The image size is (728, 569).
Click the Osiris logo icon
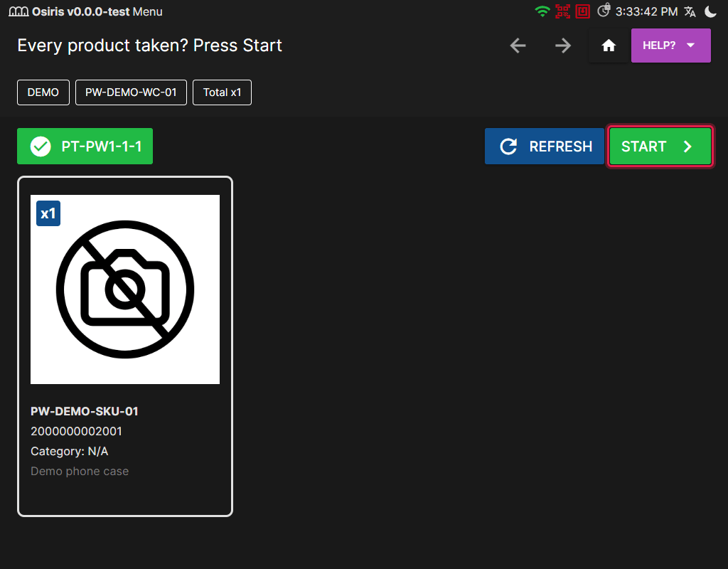click(x=18, y=11)
